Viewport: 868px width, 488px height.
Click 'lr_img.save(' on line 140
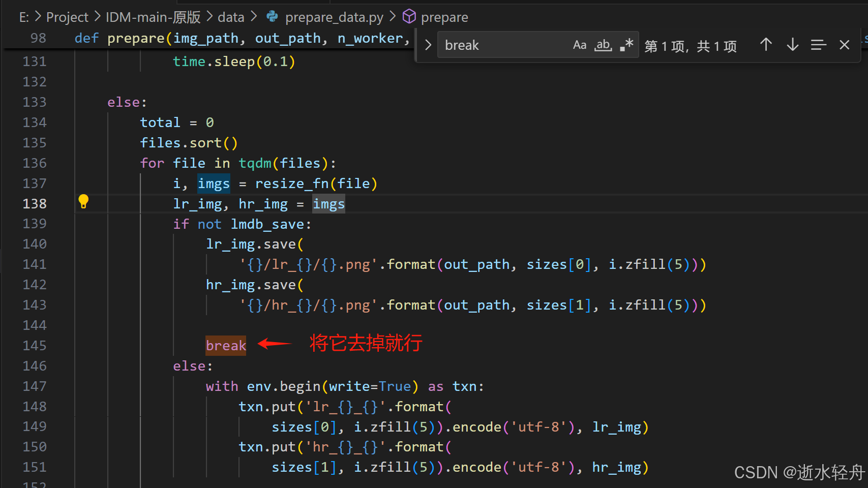pyautogui.click(x=255, y=245)
